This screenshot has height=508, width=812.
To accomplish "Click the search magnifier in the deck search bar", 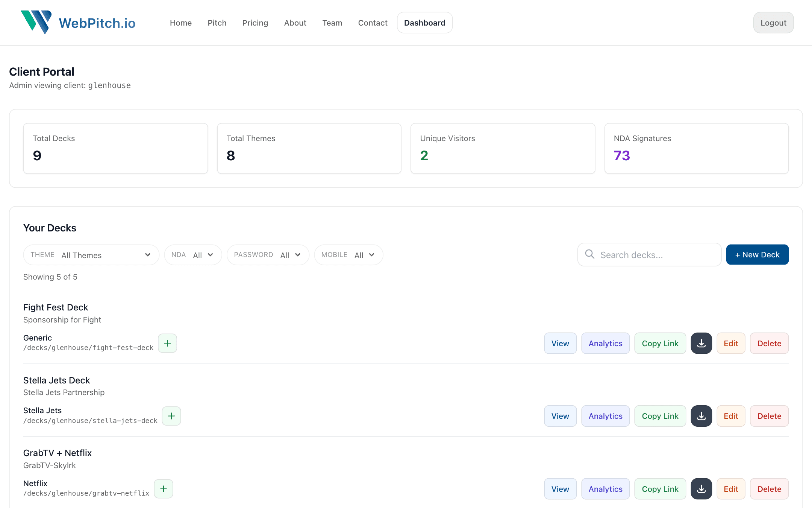I will (x=589, y=254).
